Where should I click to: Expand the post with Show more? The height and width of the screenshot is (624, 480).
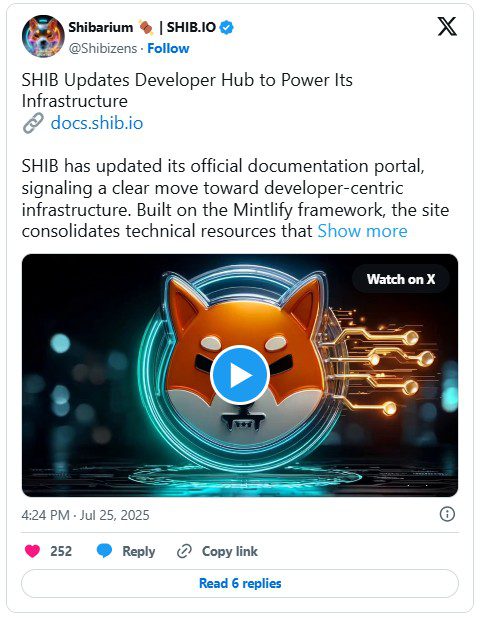tap(362, 231)
